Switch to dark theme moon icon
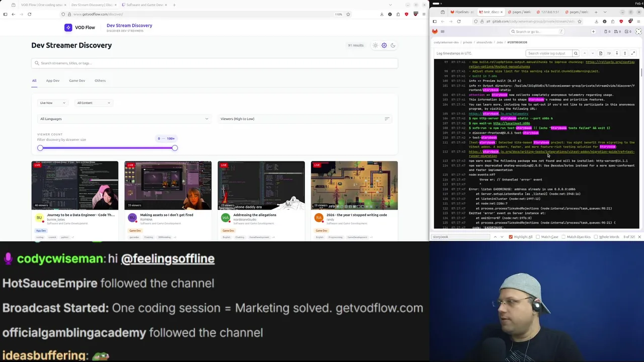This screenshot has height=362, width=644. coord(393,45)
